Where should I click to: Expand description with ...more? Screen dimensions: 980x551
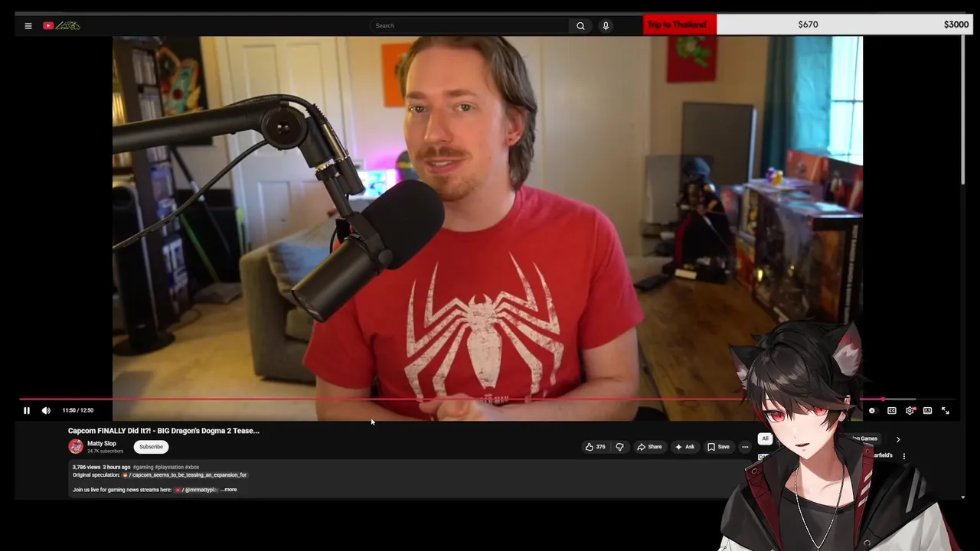229,490
